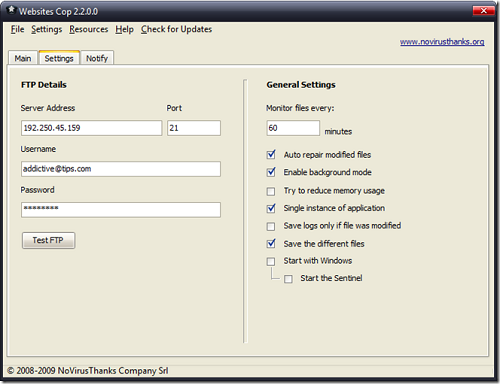The height and width of the screenshot is (384, 500).
Task: Open the Resources menu
Action: click(x=89, y=29)
